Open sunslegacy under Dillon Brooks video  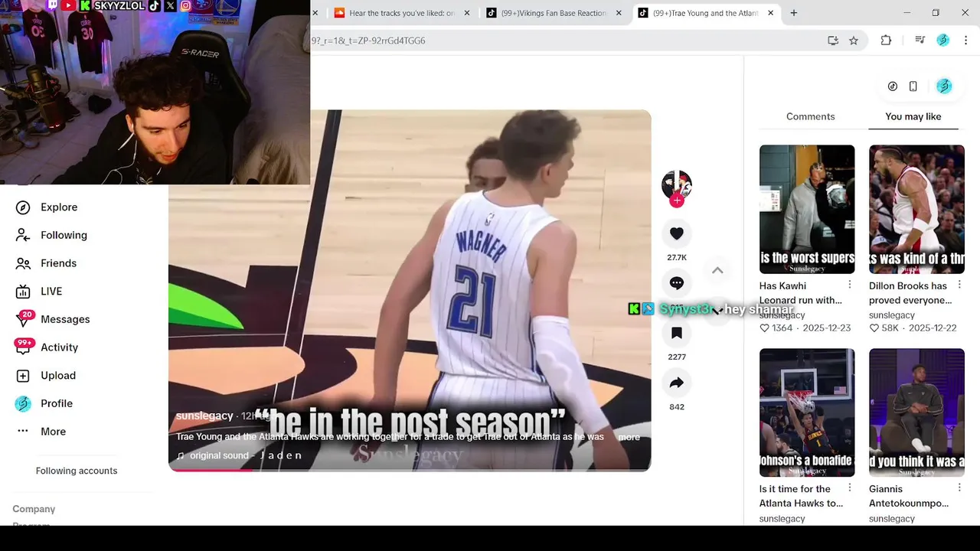[892, 315]
